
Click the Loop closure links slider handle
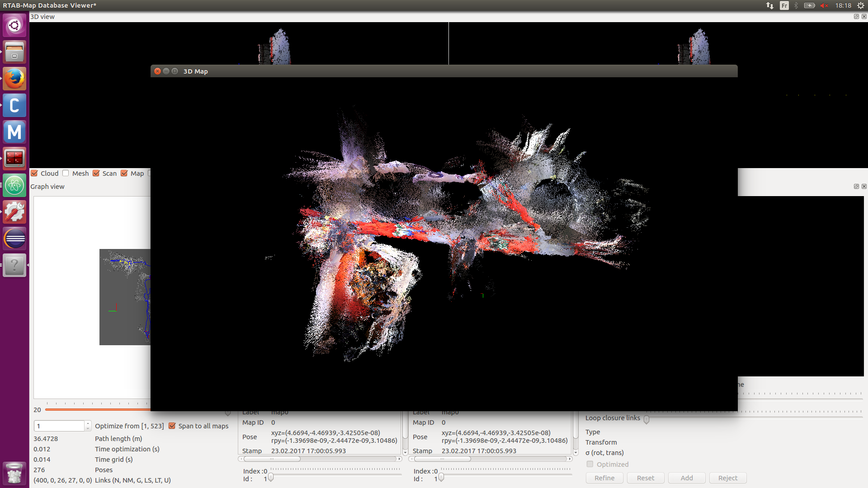click(646, 420)
